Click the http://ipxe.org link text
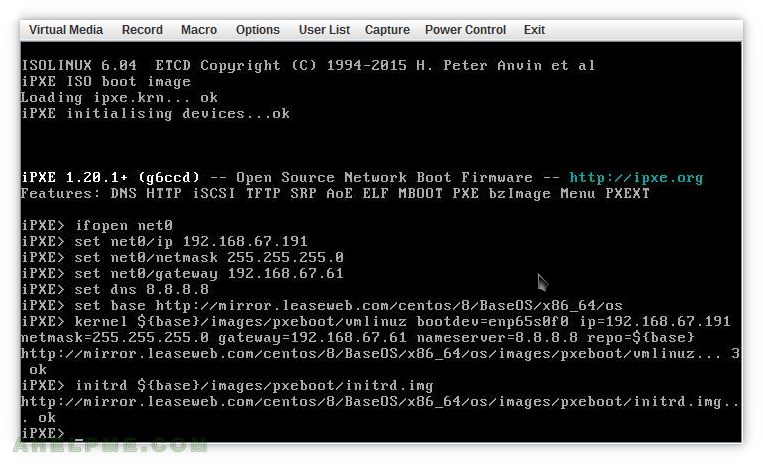763x464 pixels. tap(636, 178)
